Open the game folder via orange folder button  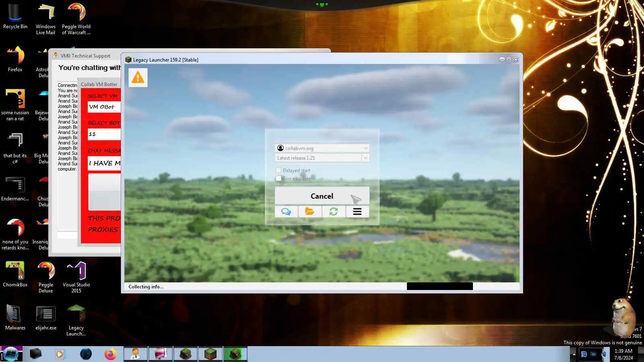click(310, 212)
